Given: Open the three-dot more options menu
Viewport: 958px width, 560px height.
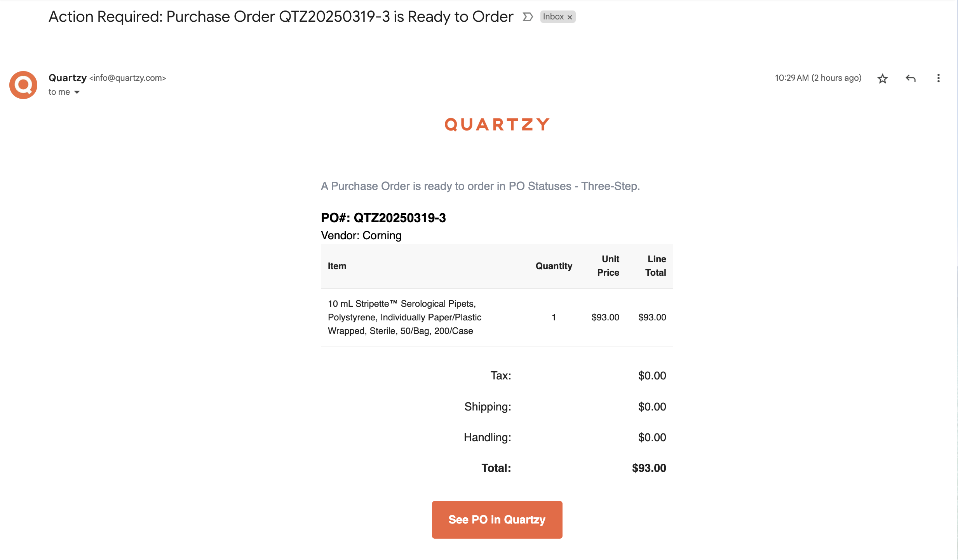Looking at the screenshot, I should coord(938,78).
